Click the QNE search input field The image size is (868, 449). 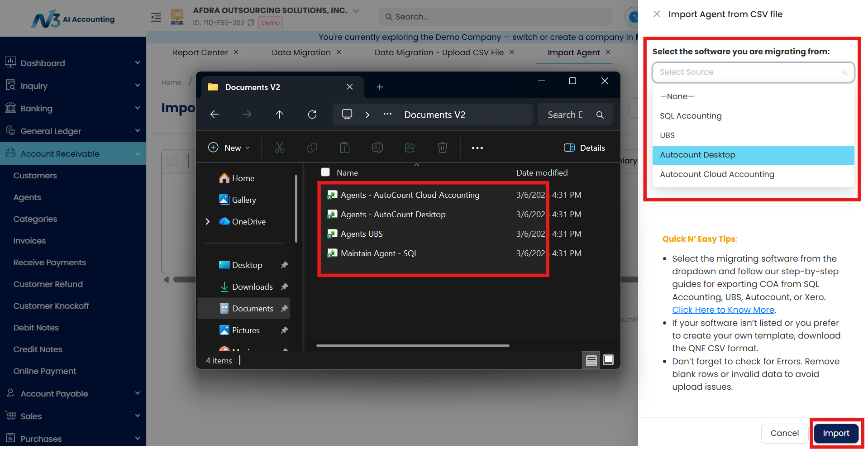(x=495, y=17)
